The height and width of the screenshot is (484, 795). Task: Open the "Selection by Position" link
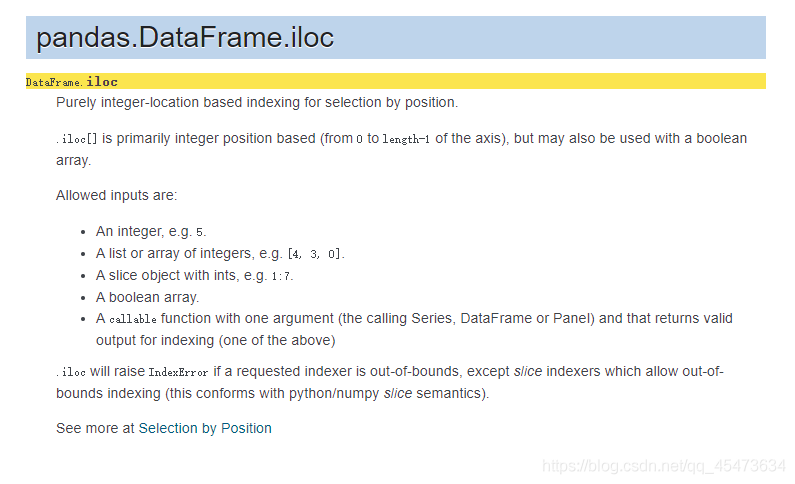click(205, 428)
